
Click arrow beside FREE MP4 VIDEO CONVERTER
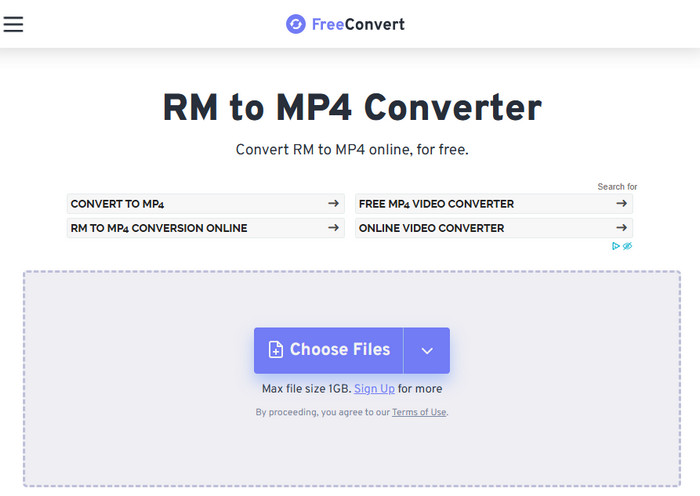(621, 204)
